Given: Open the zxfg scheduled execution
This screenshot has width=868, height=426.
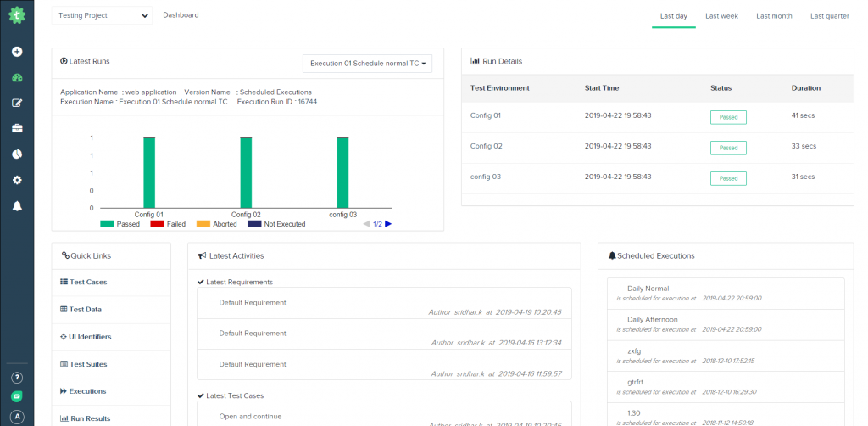Looking at the screenshot, I should 726,355.
